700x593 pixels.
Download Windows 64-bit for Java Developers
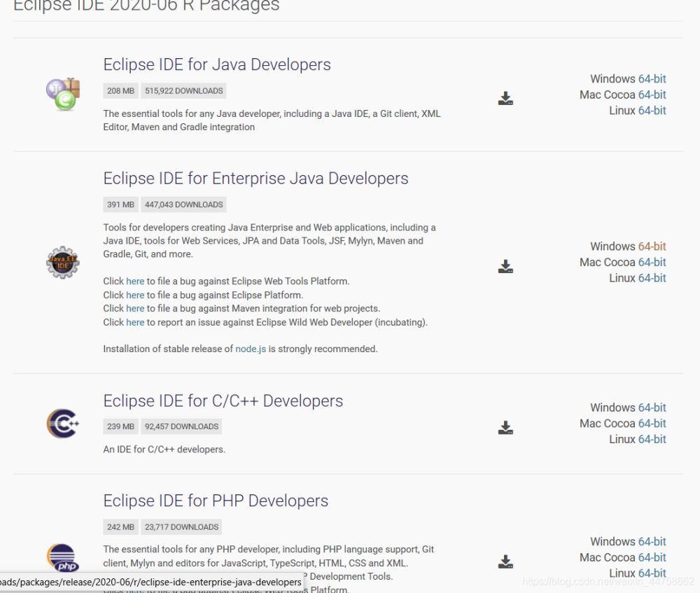coord(652,79)
